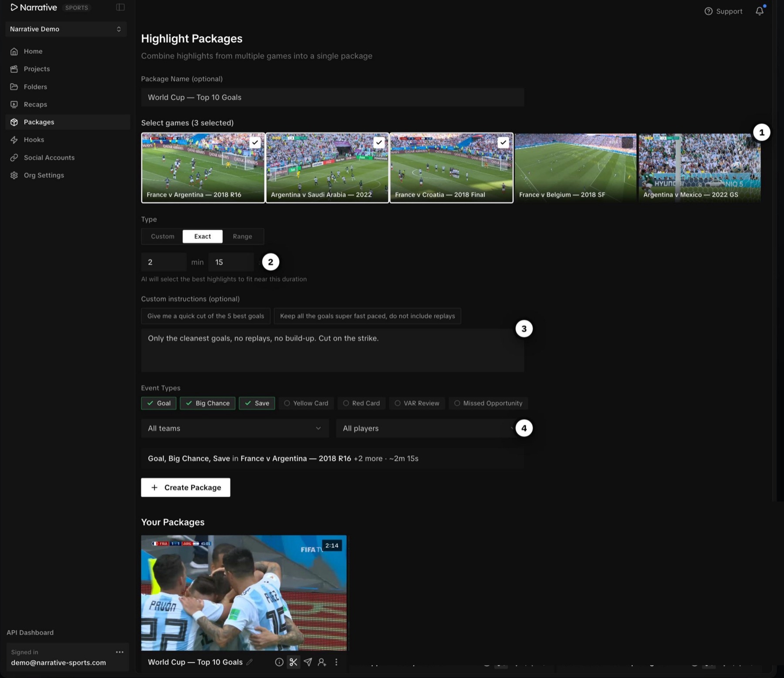Open the All teams dropdown

(235, 428)
